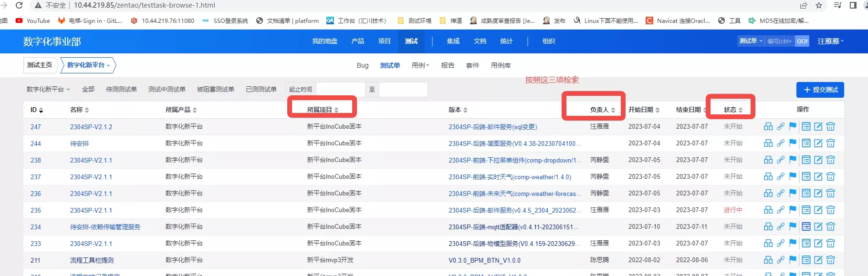Toggle the browser side panel icon
Image resolution: width=868 pixels, height=276 pixels.
coord(853,5)
